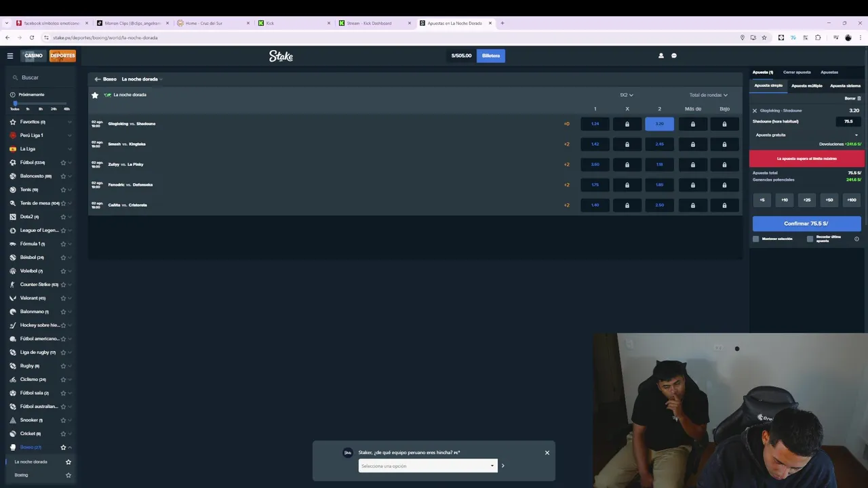Click the Próximamente time slider handle
868x488 pixels.
15,103
